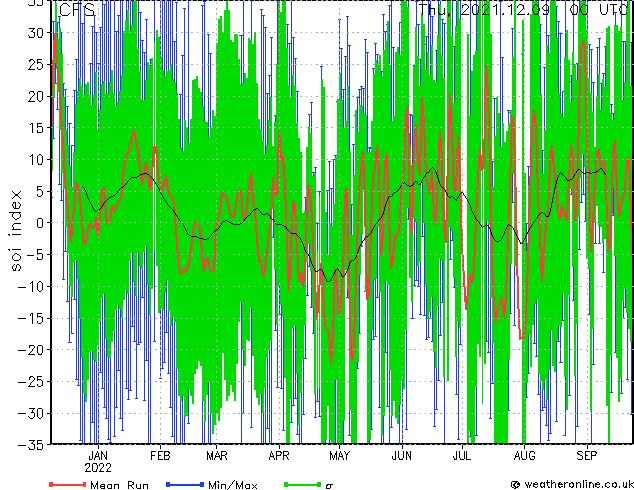Click the '-30' y-axis value
Screen dimensions: 634x490
click(32, 413)
